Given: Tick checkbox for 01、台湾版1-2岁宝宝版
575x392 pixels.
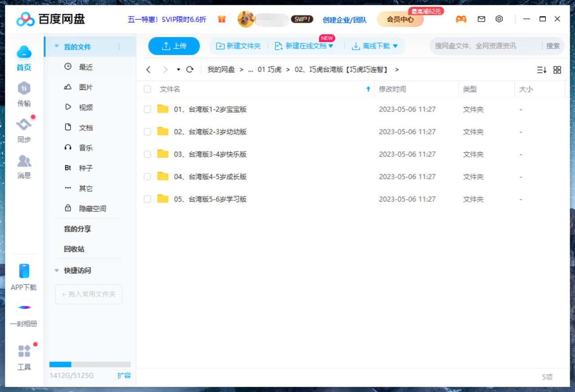Looking at the screenshot, I should pyautogui.click(x=147, y=110).
